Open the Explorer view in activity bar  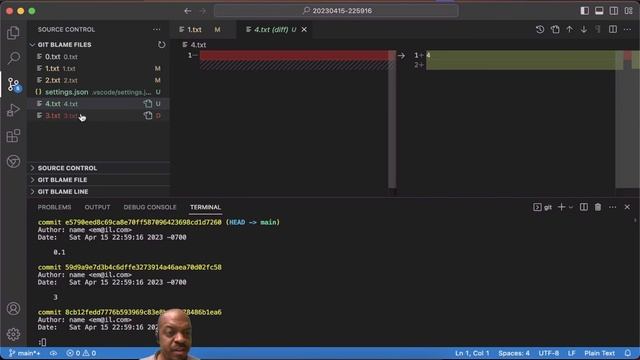(13, 33)
